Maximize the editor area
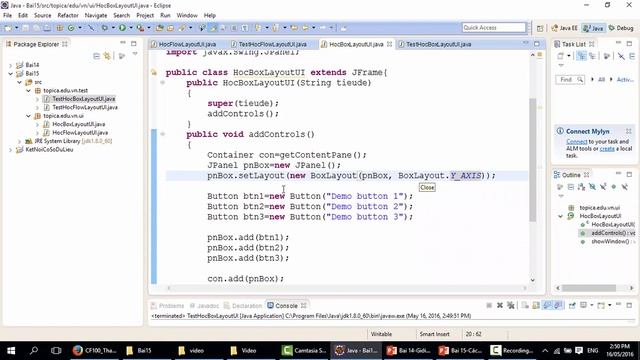This screenshot has height=360, width=640. click(x=537, y=44)
